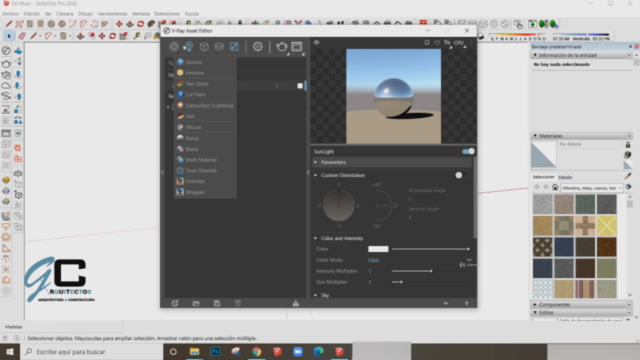The width and height of the screenshot is (640, 360).
Task: Select the Eraser tool in the toolbar
Action: (x=22, y=36)
